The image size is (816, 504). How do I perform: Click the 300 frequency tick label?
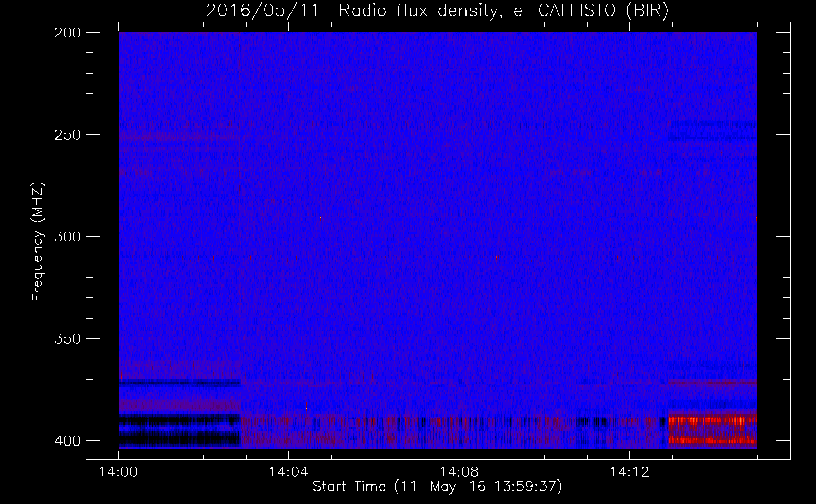point(67,236)
